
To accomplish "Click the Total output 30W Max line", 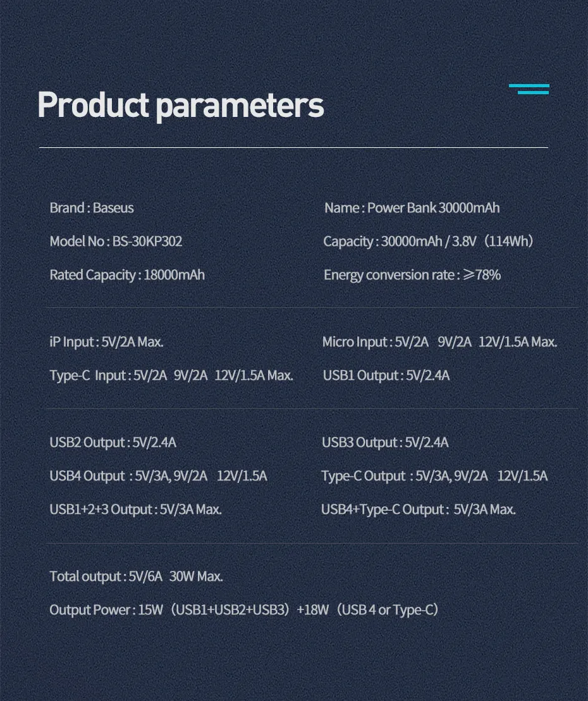I will (x=136, y=576).
